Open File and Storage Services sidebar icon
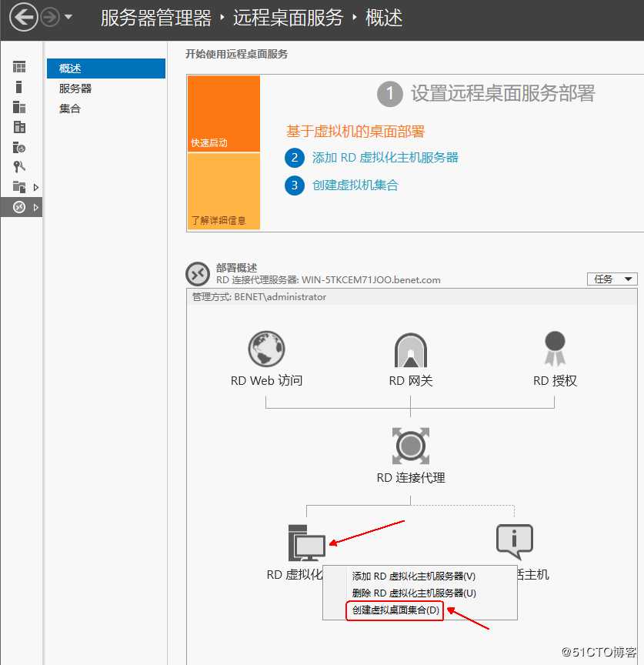The width and height of the screenshot is (644, 665). 19,187
